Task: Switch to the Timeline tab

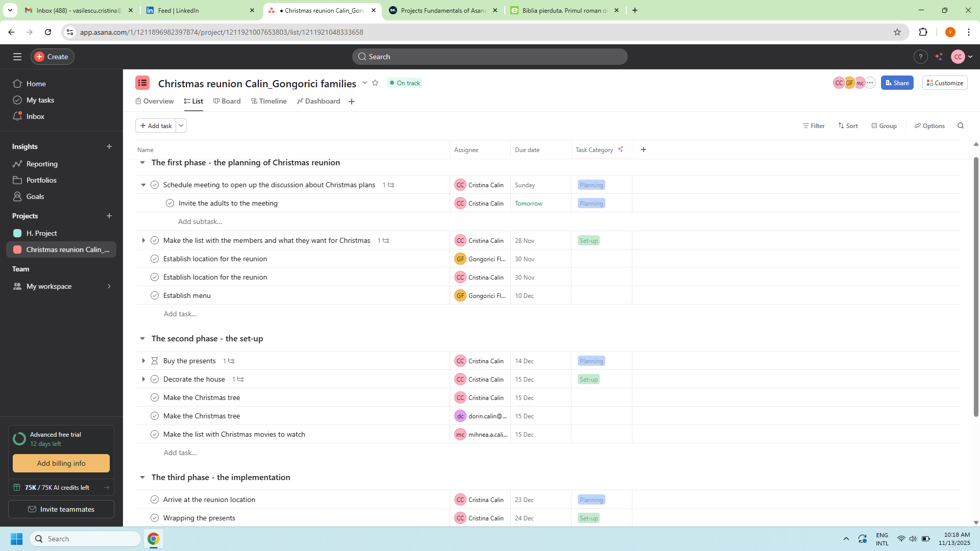Action: (x=268, y=101)
